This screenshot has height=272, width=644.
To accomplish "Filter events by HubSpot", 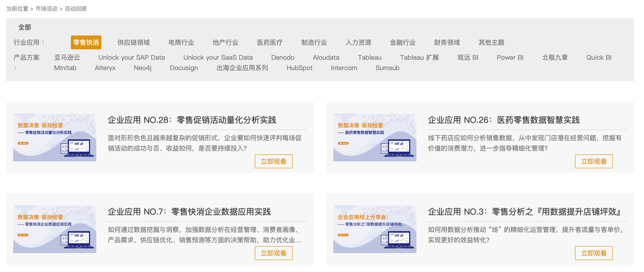I will point(299,68).
